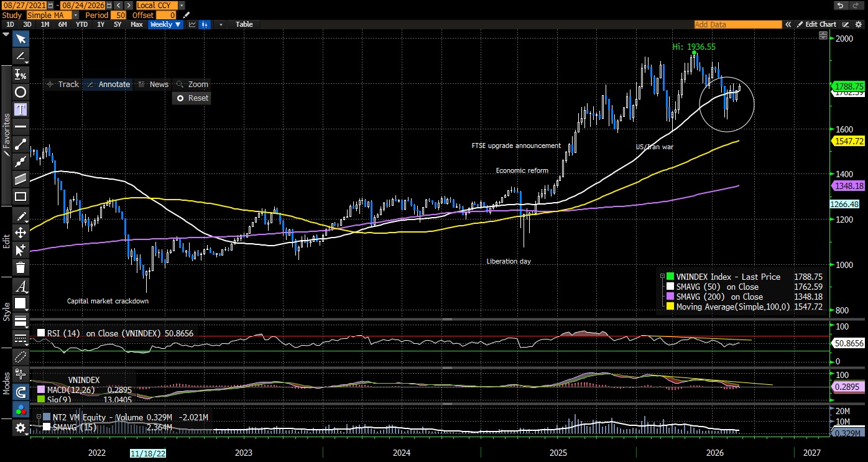868x462 pixels.
Task: Select the line segment with endpoints tool
Action: (x=21, y=144)
